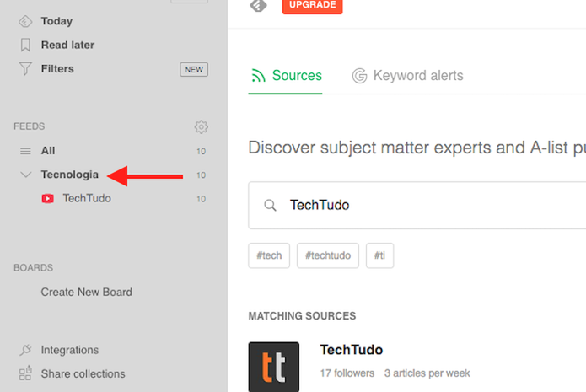
Task: Select the #techtudo tag chip
Action: click(328, 255)
